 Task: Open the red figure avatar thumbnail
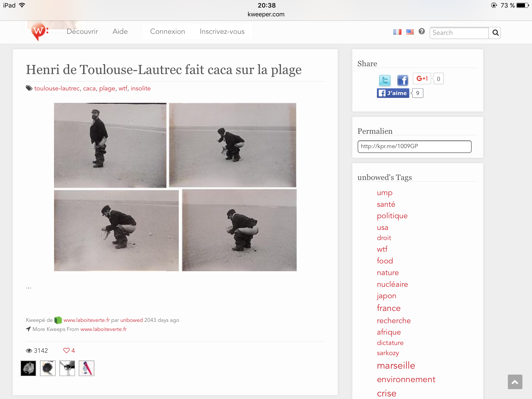pos(87,368)
